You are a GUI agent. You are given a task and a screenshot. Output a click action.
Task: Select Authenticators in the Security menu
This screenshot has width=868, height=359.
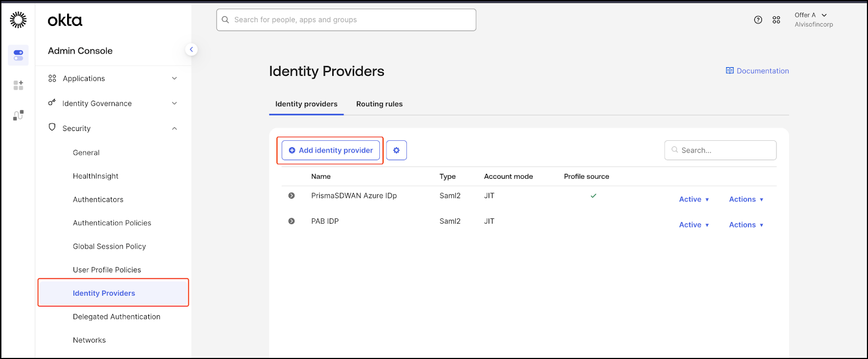pyautogui.click(x=98, y=199)
